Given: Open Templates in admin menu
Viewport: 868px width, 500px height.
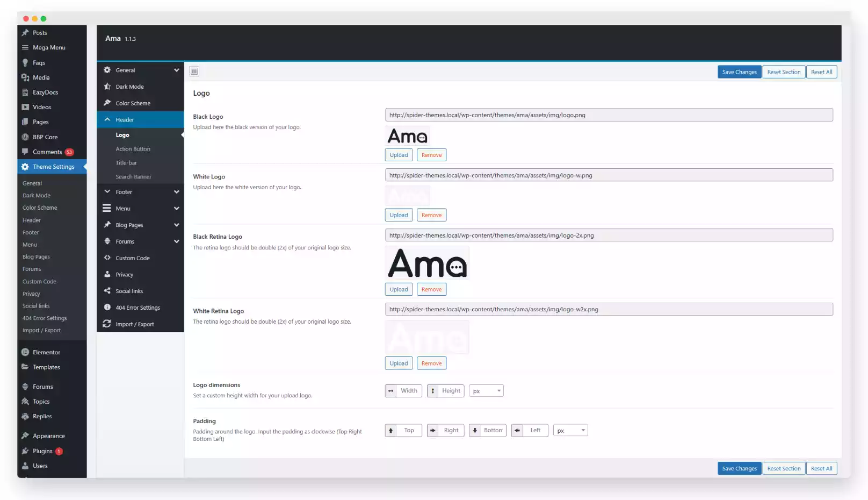Looking at the screenshot, I should point(46,367).
